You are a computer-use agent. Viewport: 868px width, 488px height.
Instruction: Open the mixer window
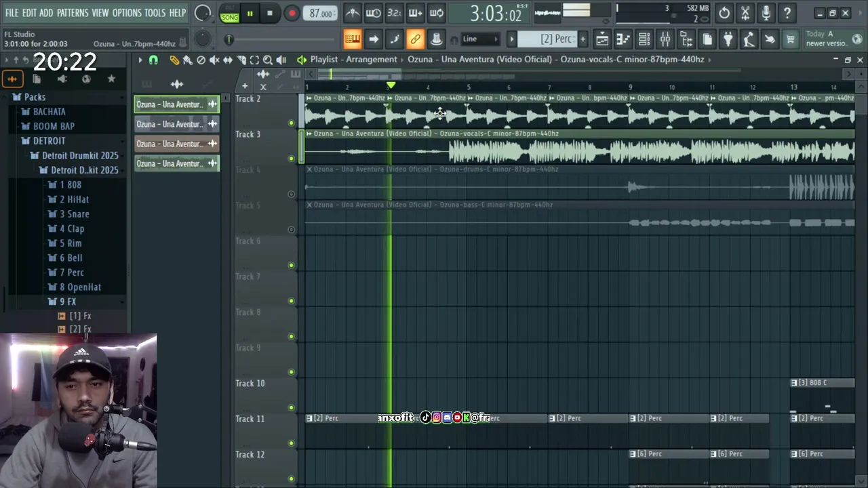tap(665, 39)
